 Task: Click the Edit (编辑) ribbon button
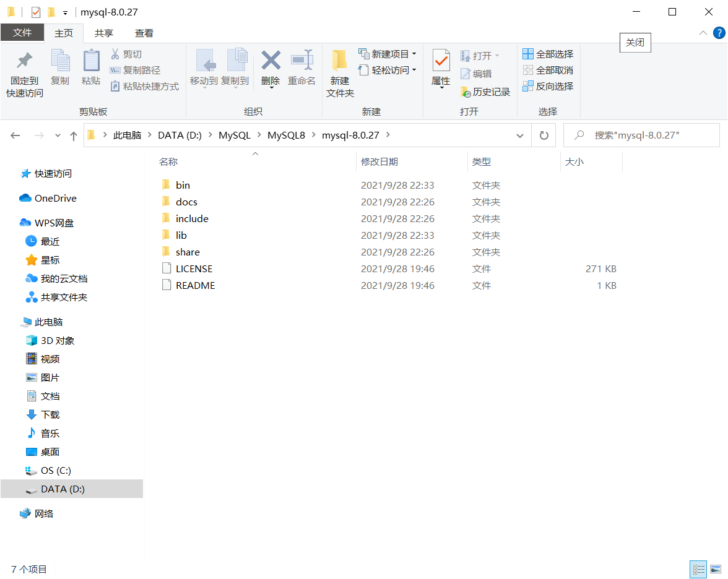point(476,74)
